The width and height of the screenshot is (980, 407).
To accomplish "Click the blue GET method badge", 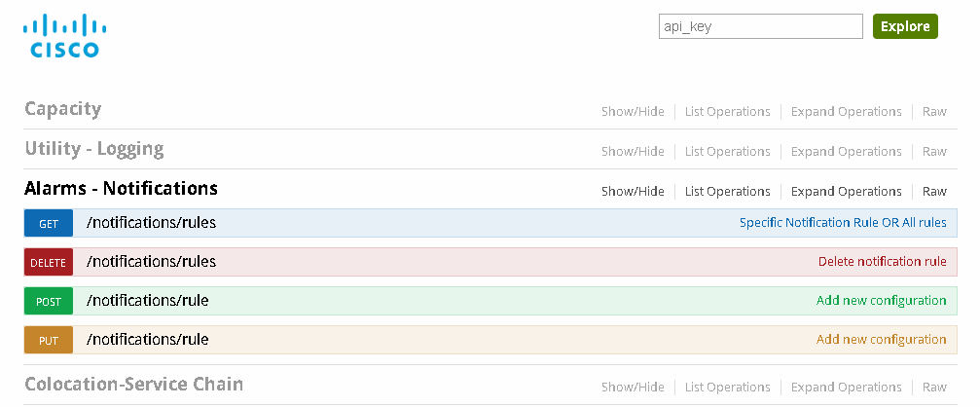I will point(49,224).
